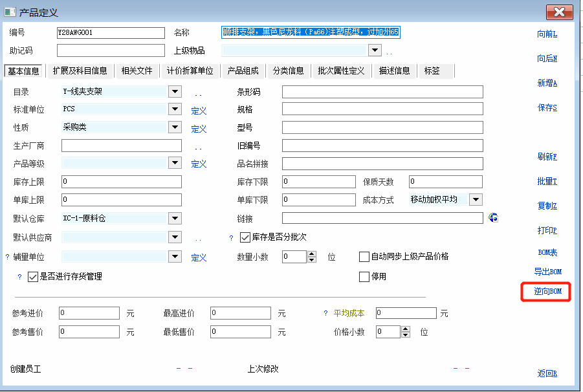Switch to the 产品组成 tab

(x=243, y=71)
